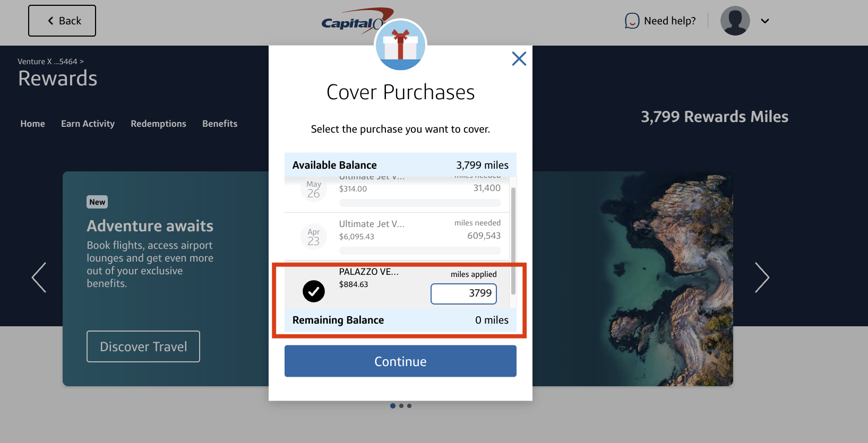Open the Home rewards tab
The width and height of the screenshot is (868, 443).
[32, 124]
